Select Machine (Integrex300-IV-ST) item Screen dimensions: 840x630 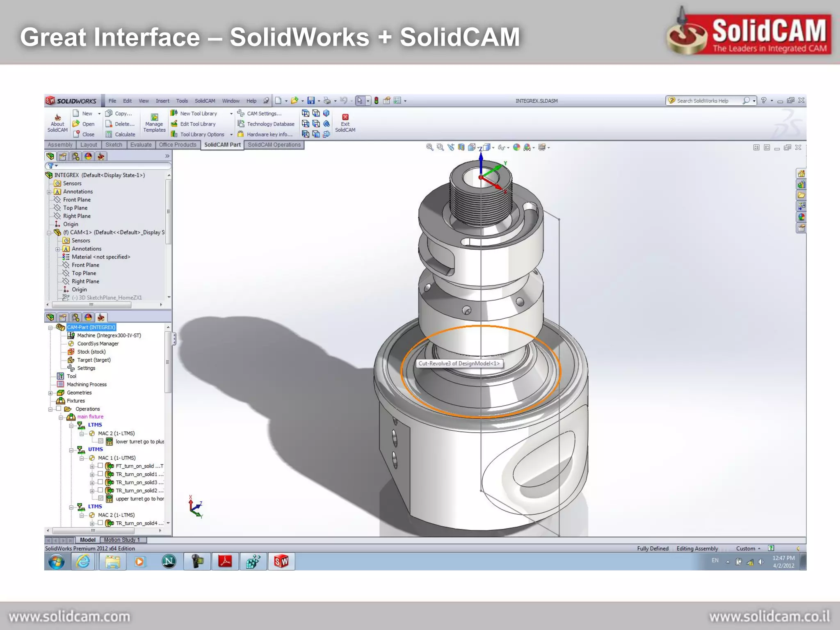coord(109,336)
